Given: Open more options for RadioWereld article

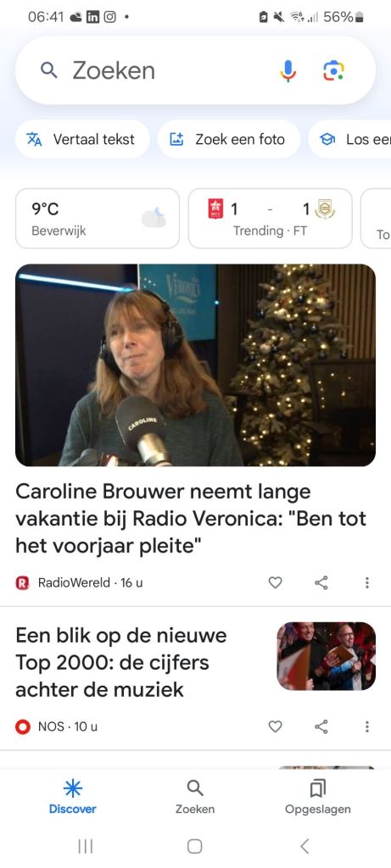Looking at the screenshot, I should point(366,582).
